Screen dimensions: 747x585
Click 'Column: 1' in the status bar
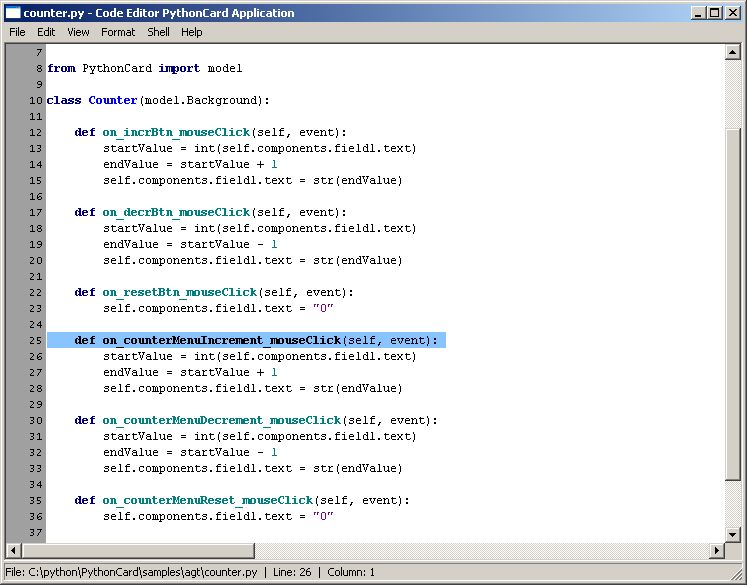tap(351, 572)
